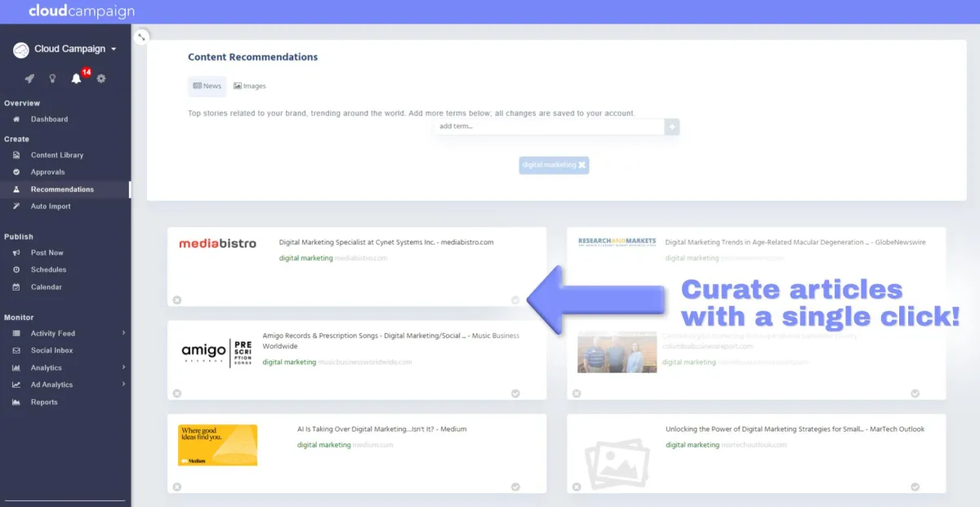This screenshot has width=980, height=507.
Task: Open the Digital Marketing Specialist at Cynet article
Action: coord(386,242)
